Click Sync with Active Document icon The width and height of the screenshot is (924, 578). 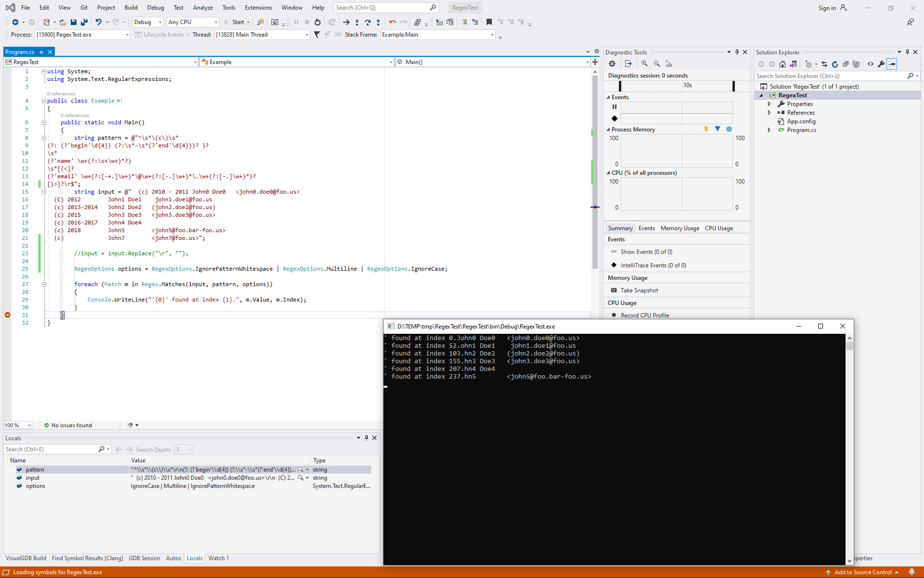(824, 64)
